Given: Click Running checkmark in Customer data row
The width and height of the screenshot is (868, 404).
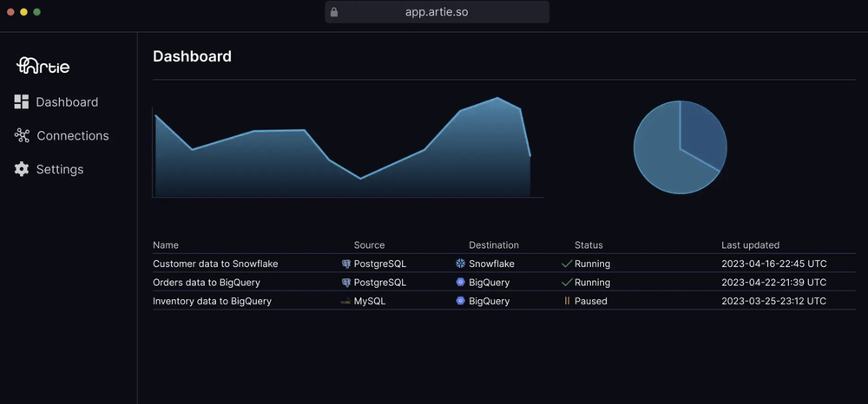Looking at the screenshot, I should tap(566, 264).
